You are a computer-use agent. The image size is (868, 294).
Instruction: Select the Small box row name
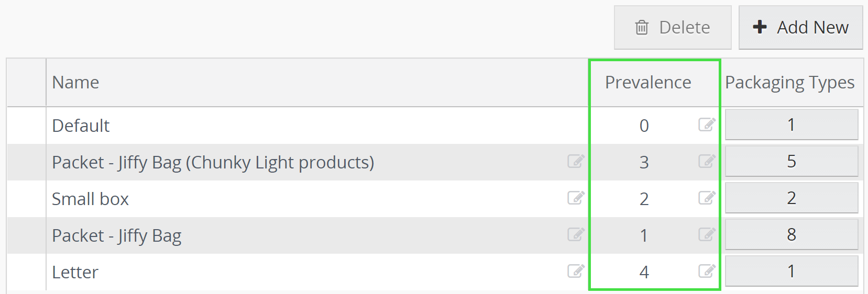pyautogui.click(x=91, y=199)
